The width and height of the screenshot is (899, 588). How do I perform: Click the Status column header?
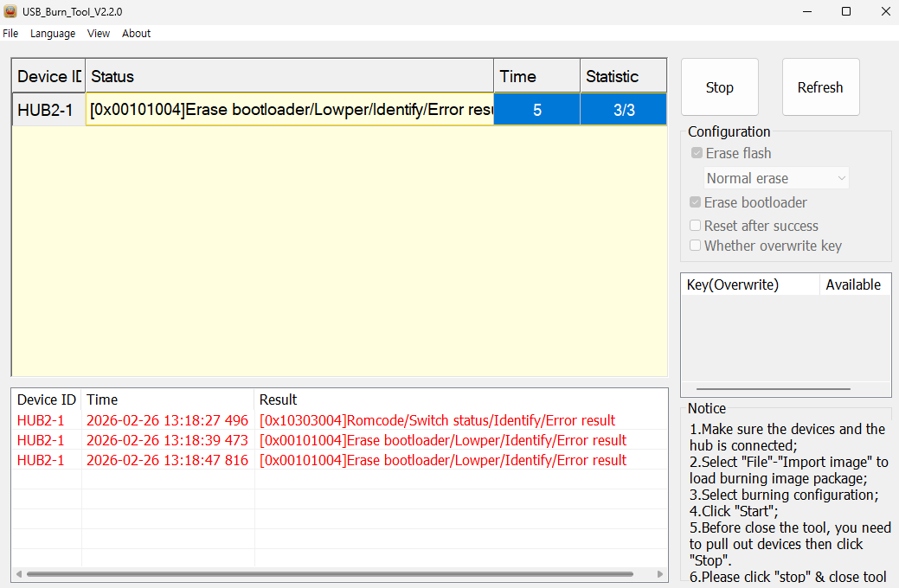290,76
